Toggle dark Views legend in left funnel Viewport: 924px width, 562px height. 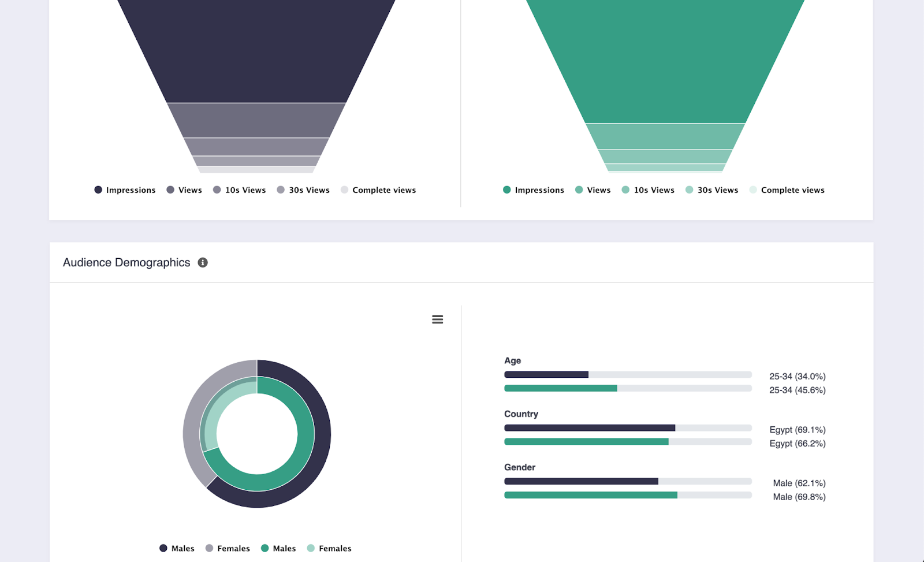184,190
